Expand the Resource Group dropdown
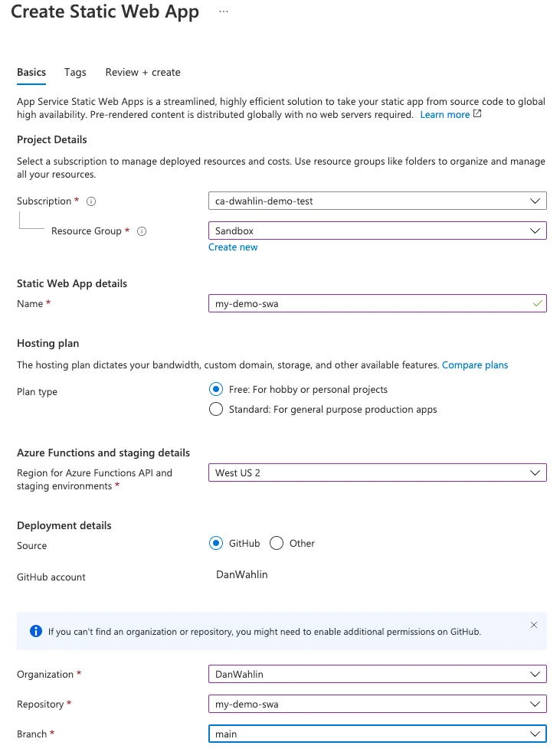Image resolution: width=560 pixels, height=752 pixels. click(377, 231)
